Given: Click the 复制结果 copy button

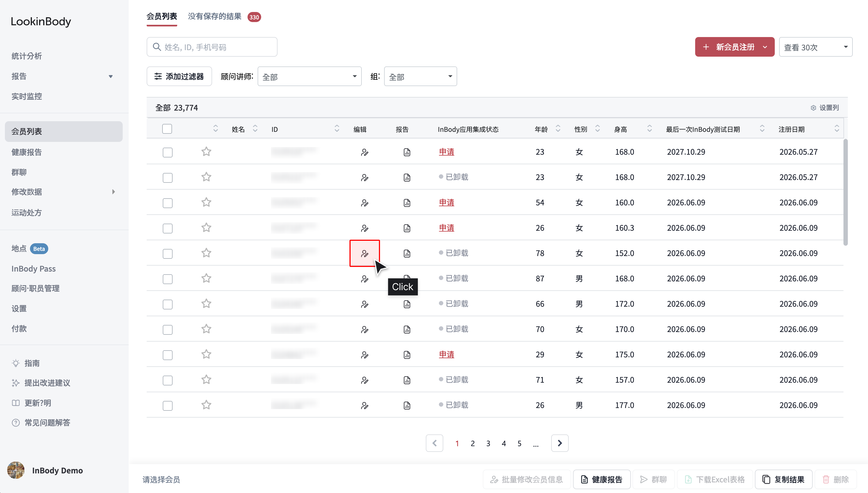Looking at the screenshot, I should (x=783, y=479).
